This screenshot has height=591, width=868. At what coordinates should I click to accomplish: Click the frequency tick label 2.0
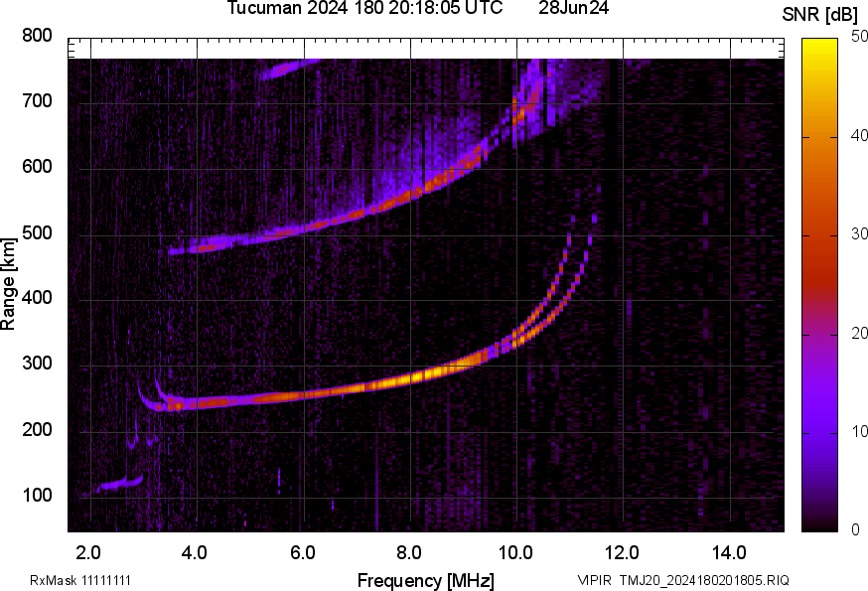click(88, 553)
